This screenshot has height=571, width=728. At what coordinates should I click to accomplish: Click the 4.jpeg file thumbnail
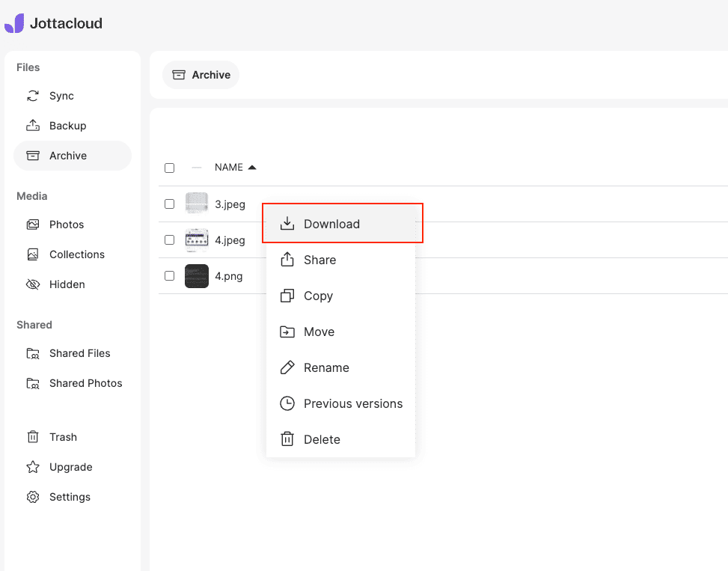[x=196, y=239]
